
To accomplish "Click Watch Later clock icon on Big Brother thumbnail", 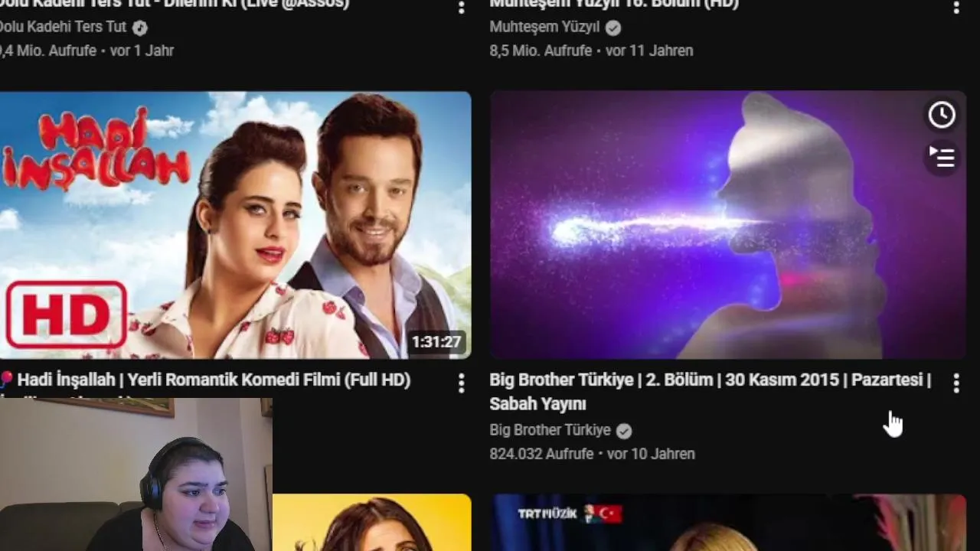I will click(x=942, y=116).
